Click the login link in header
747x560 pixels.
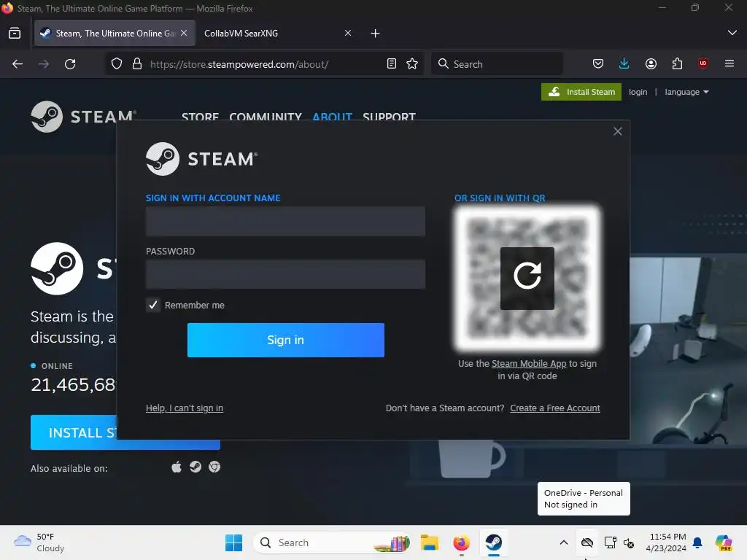[638, 92]
